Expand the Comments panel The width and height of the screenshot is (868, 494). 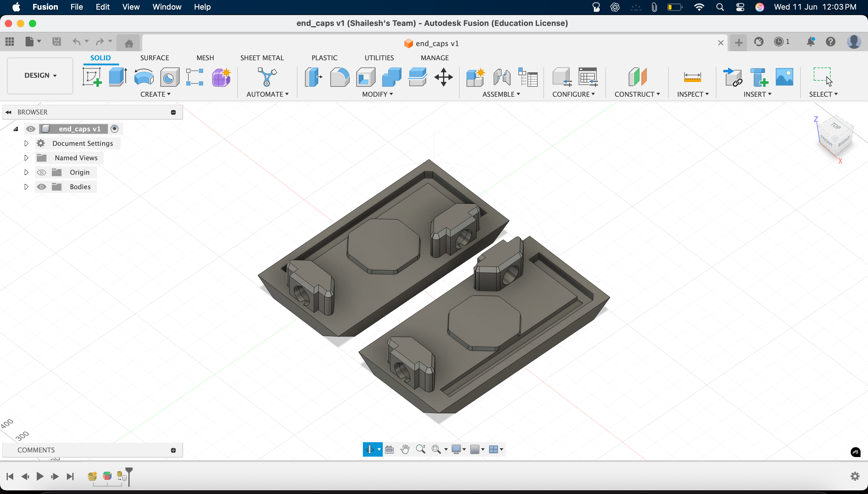point(173,450)
